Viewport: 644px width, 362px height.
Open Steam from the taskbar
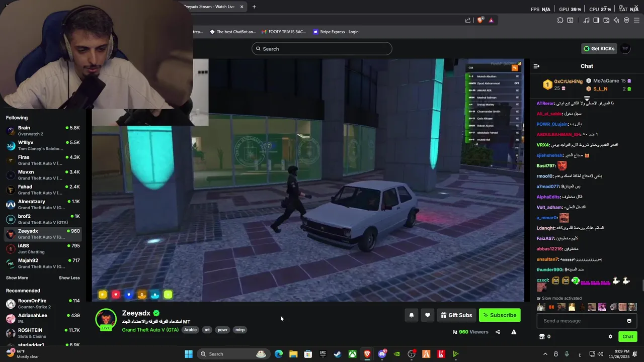[338, 354]
